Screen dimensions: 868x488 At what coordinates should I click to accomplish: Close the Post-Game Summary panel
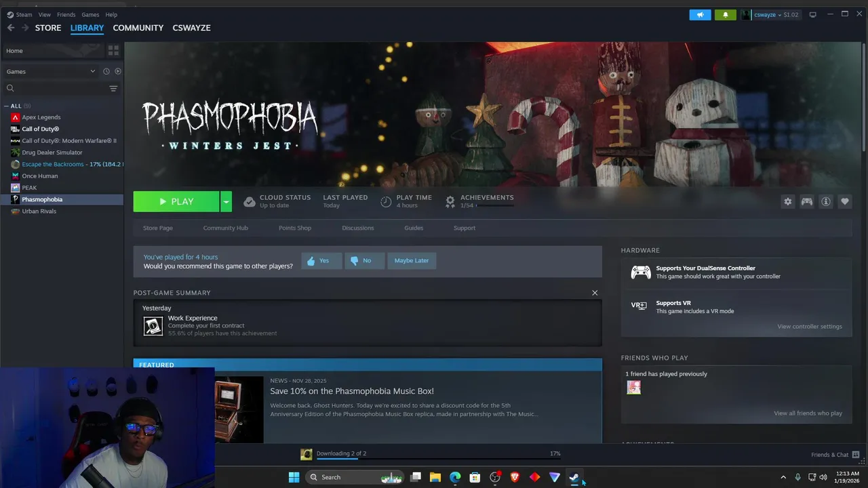click(595, 293)
